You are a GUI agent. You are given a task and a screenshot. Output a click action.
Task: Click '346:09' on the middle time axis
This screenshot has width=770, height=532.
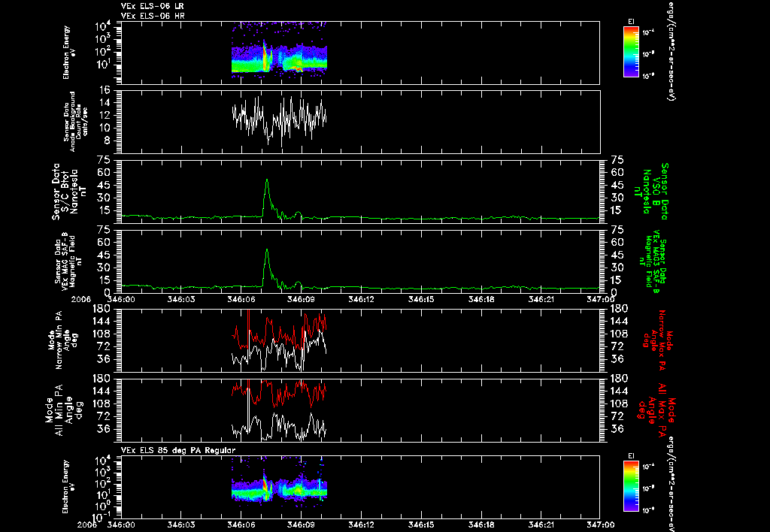(x=301, y=299)
